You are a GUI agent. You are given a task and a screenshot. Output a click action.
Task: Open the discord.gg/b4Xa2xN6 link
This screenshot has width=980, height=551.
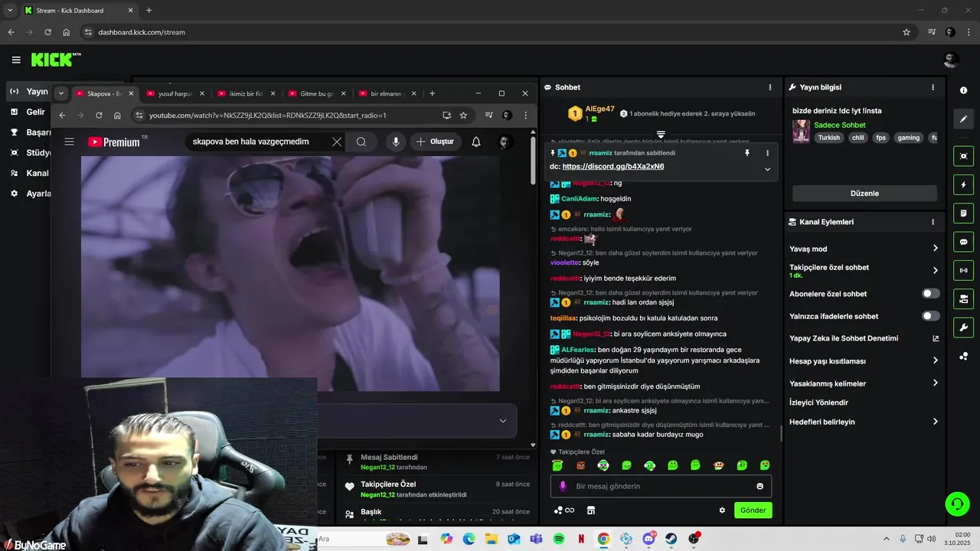612,166
